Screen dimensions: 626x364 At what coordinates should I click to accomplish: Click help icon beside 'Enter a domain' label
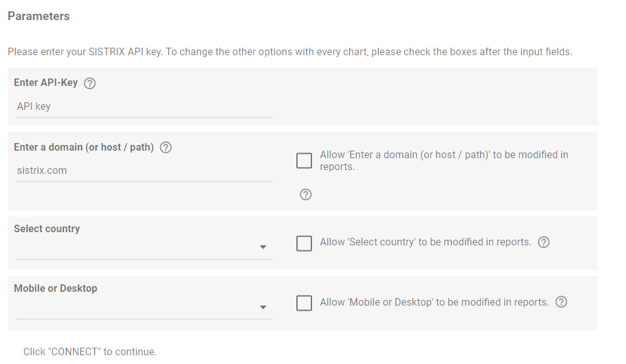tap(166, 147)
